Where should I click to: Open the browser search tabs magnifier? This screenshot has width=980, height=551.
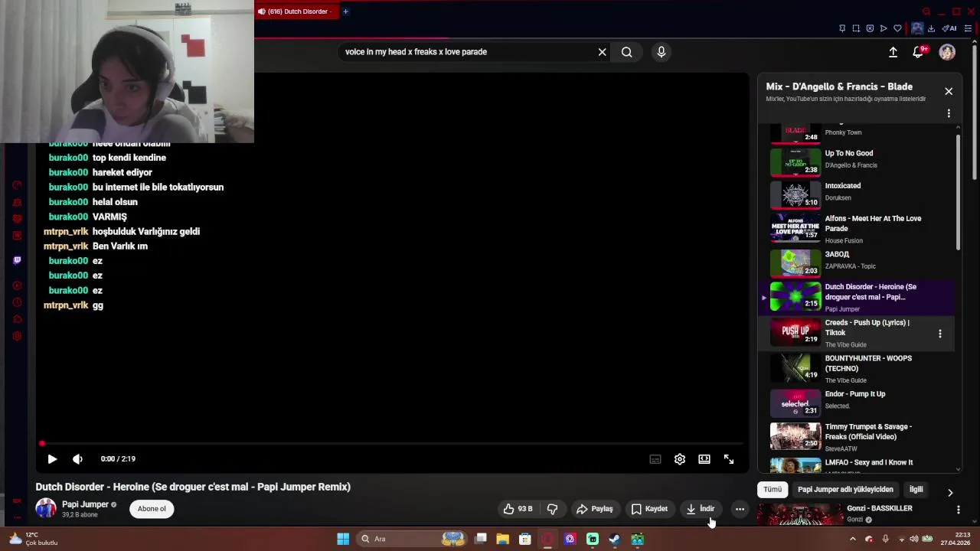click(x=926, y=11)
